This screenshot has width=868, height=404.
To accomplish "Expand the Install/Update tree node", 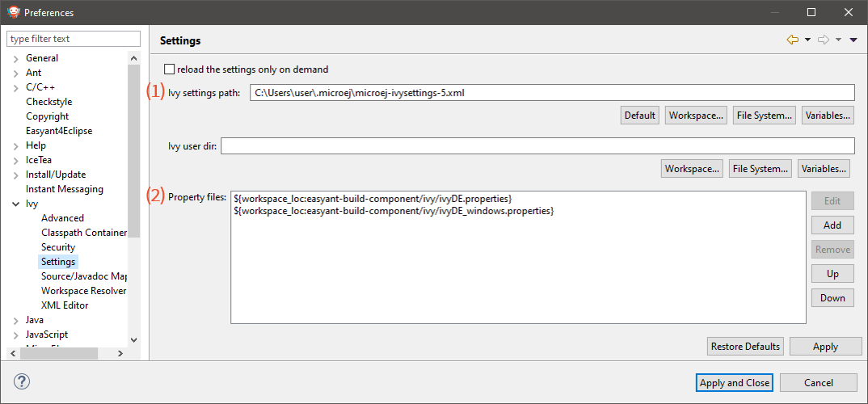I will 15,175.
